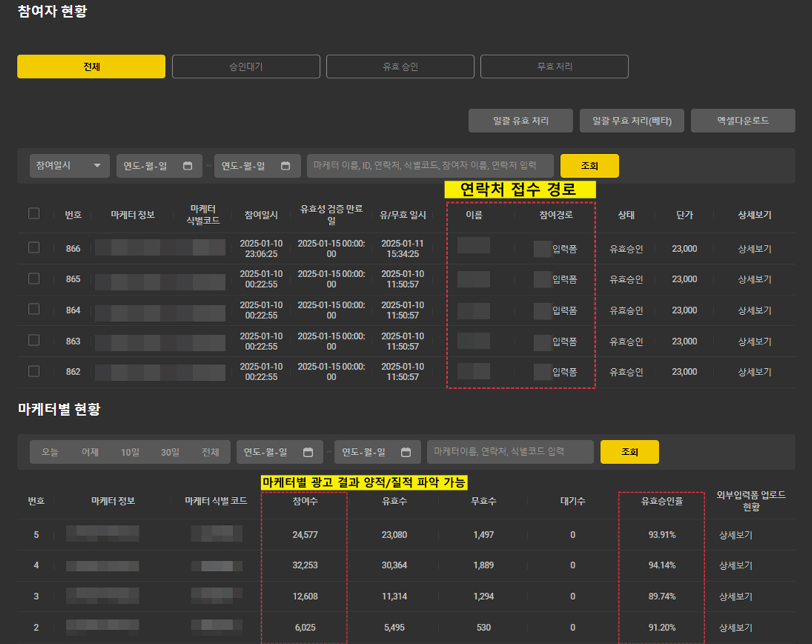Open 상세보기 for marketer number 5
This screenshot has width=812, height=644.
click(x=735, y=535)
